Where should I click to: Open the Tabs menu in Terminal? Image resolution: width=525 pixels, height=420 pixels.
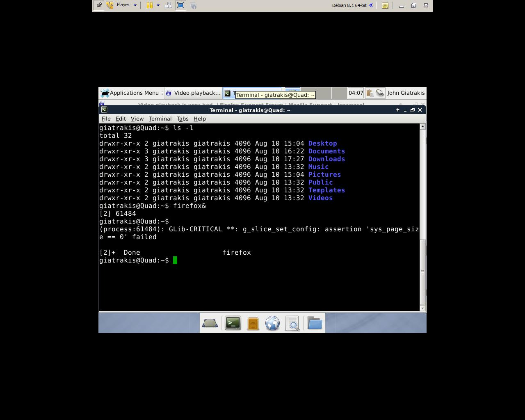tap(183, 119)
